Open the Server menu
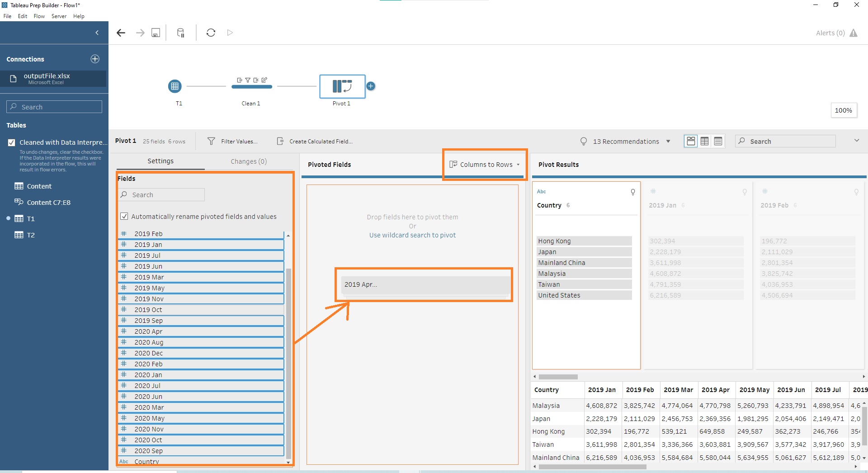 point(59,16)
